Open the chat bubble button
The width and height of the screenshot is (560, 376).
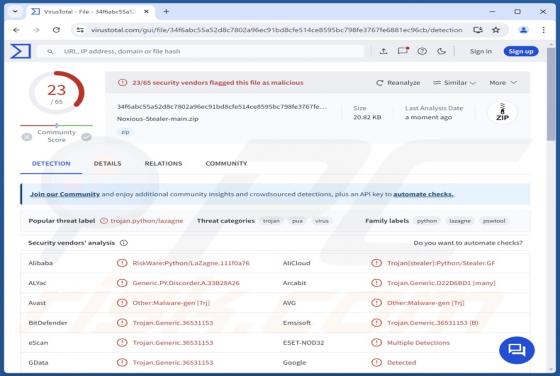[517, 350]
